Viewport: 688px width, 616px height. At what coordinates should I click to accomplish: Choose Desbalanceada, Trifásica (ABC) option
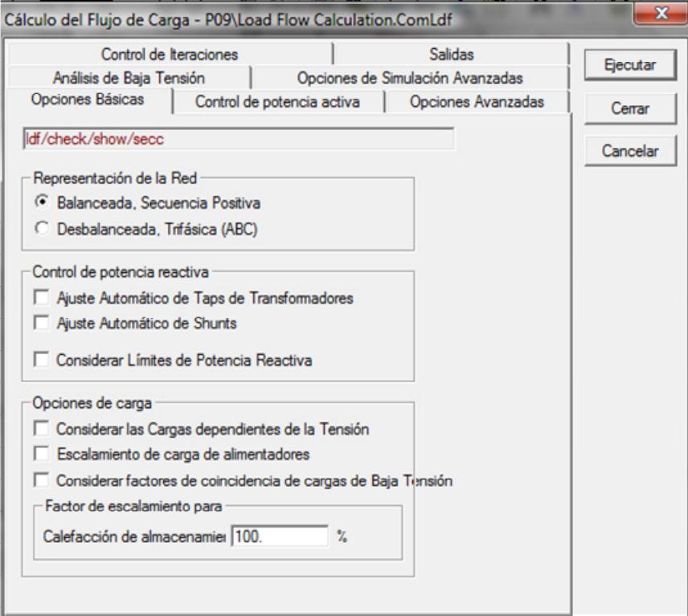pyautogui.click(x=42, y=226)
